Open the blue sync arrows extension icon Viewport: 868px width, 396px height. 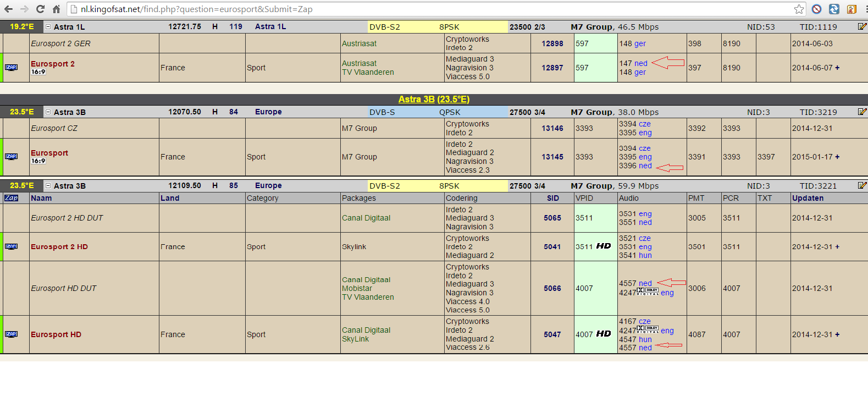(x=834, y=9)
